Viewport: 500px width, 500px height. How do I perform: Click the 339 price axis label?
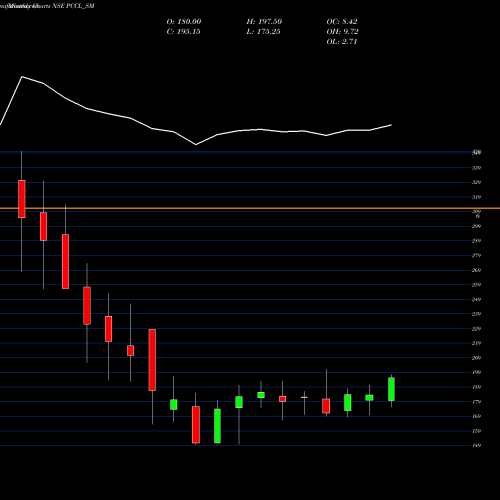pos(476,168)
